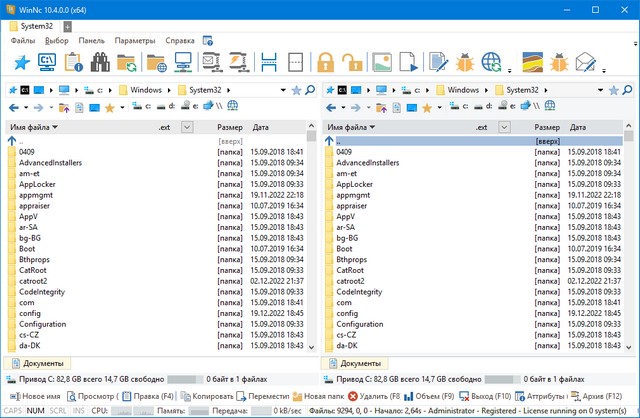
Task: Click the globe network refresh icon
Action: click(491, 63)
